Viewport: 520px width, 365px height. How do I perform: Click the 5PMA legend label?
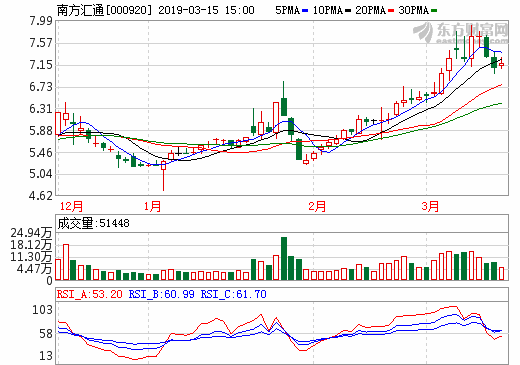point(288,10)
